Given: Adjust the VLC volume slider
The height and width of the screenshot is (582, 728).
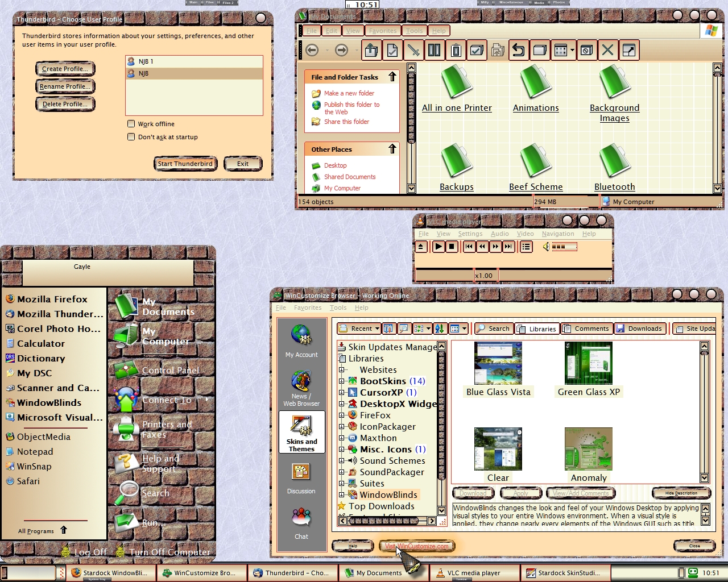Looking at the screenshot, I should [564, 247].
